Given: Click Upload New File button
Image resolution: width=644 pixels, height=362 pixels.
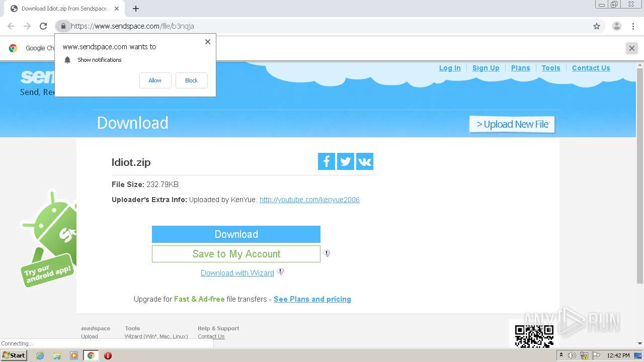Looking at the screenshot, I should (512, 124).
